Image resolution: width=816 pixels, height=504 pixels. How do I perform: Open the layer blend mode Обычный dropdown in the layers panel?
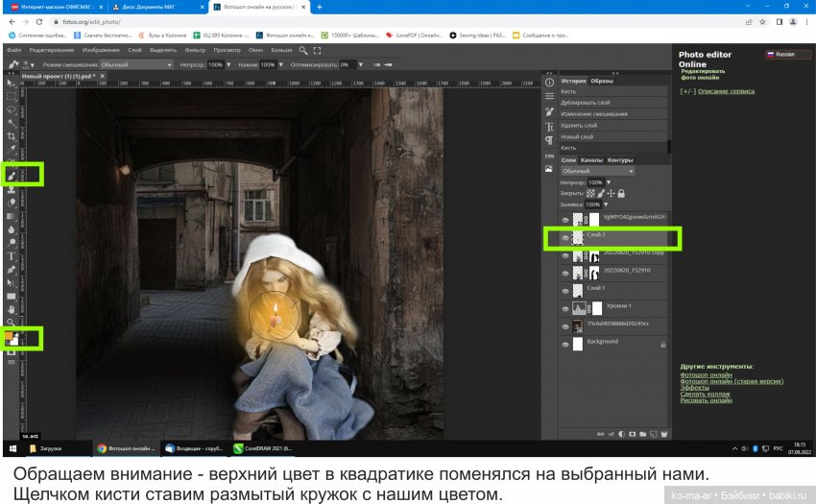598,171
